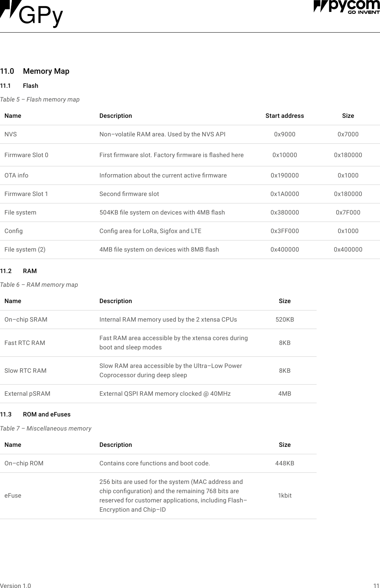Click the External pSRAM row name
This screenshot has height=588, width=380.
coord(27,393)
